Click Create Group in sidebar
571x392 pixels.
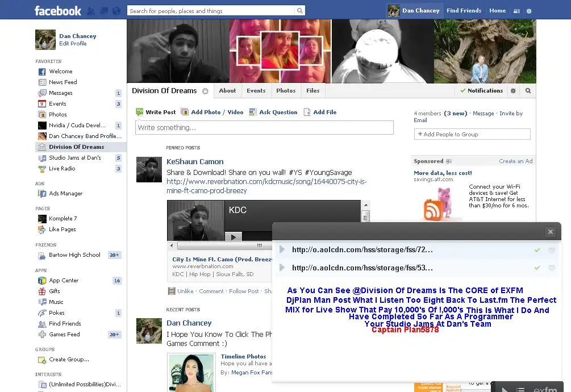click(x=69, y=360)
